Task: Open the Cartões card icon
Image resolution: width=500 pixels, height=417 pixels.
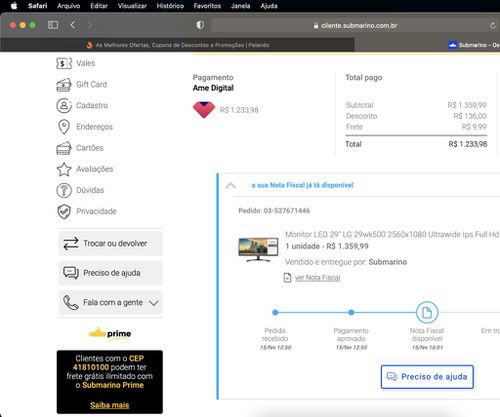Action: pos(64,148)
